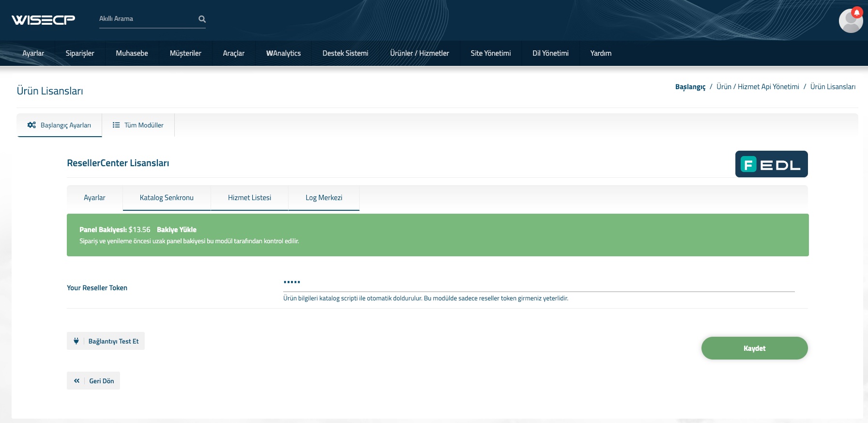Click the Başlangıç breadcrumb link

coord(690,87)
